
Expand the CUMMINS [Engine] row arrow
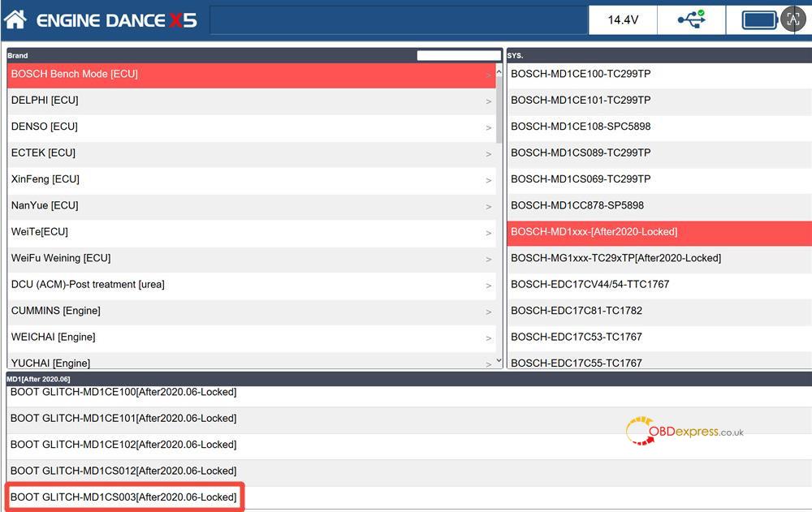[488, 312]
